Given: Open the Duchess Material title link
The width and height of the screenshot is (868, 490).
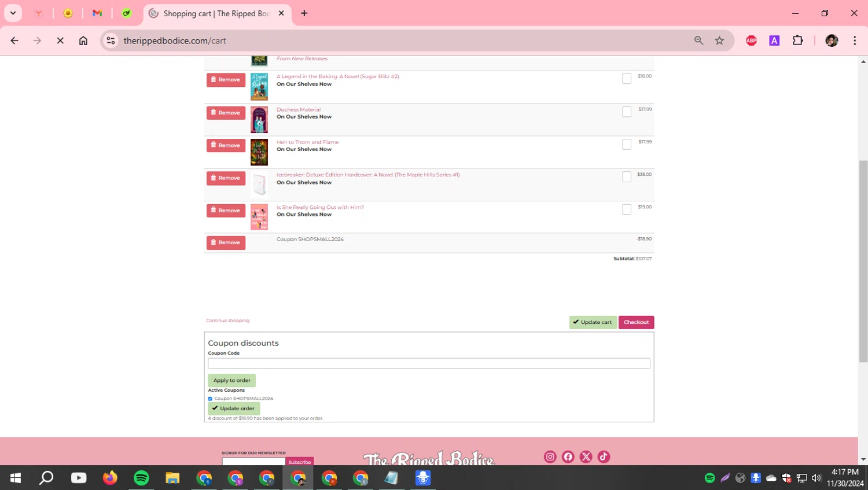Looking at the screenshot, I should tap(299, 109).
